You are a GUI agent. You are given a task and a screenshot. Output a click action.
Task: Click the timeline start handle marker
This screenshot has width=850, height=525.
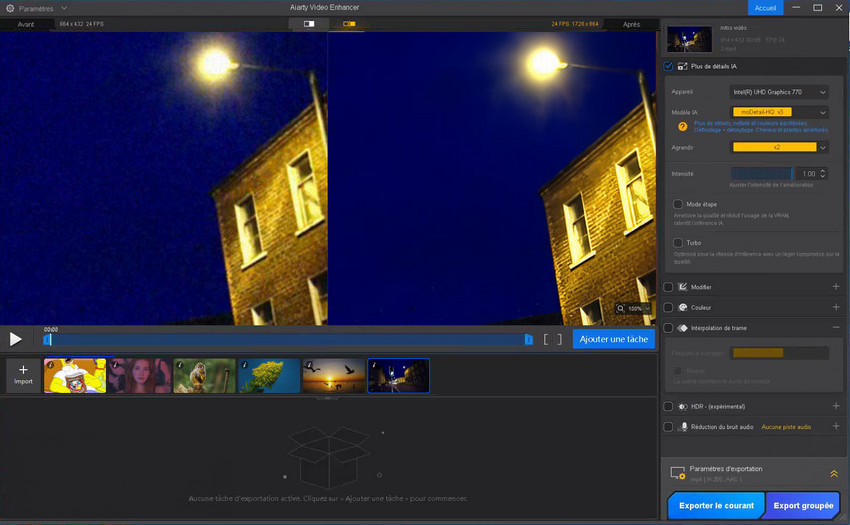click(47, 340)
